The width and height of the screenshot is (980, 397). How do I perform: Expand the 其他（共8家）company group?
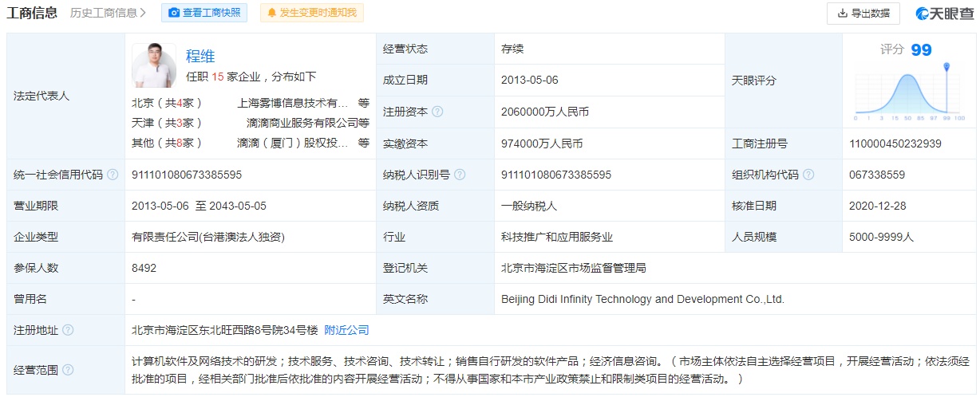168,143
